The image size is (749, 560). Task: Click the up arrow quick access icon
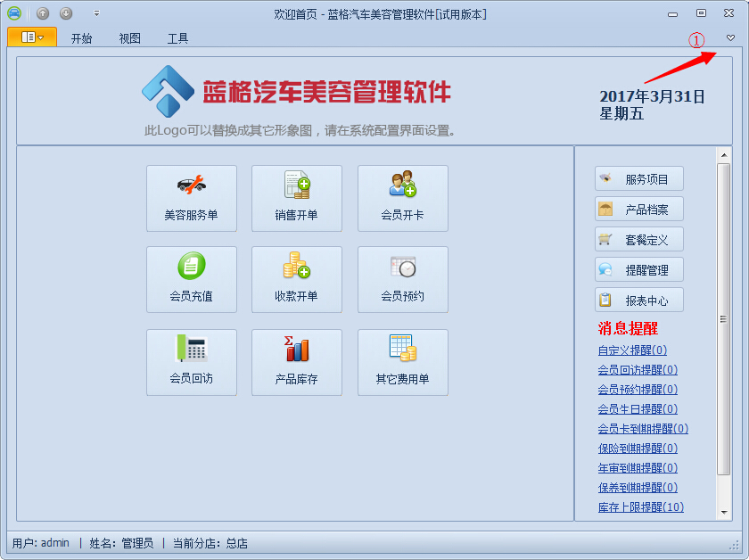point(43,13)
